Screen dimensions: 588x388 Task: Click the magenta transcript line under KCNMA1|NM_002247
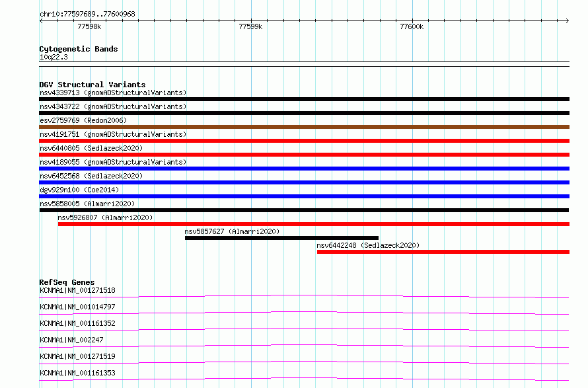[x=304, y=346]
